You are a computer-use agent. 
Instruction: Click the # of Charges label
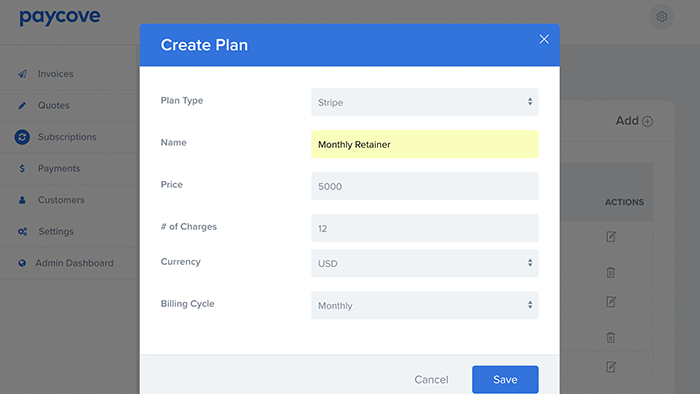[x=188, y=227]
